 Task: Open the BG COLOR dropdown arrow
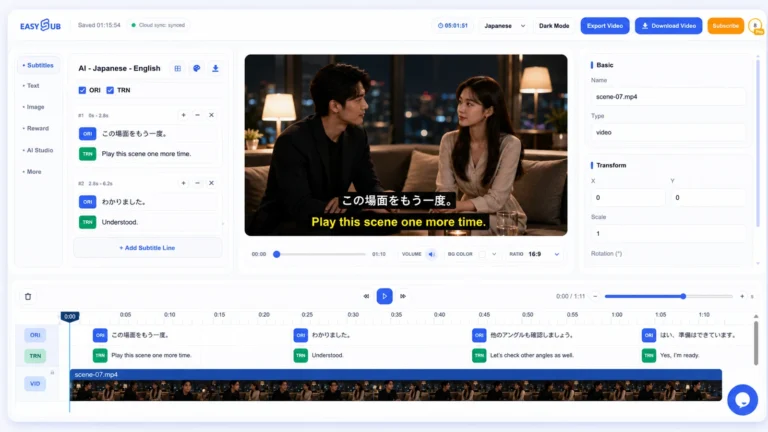click(x=494, y=254)
